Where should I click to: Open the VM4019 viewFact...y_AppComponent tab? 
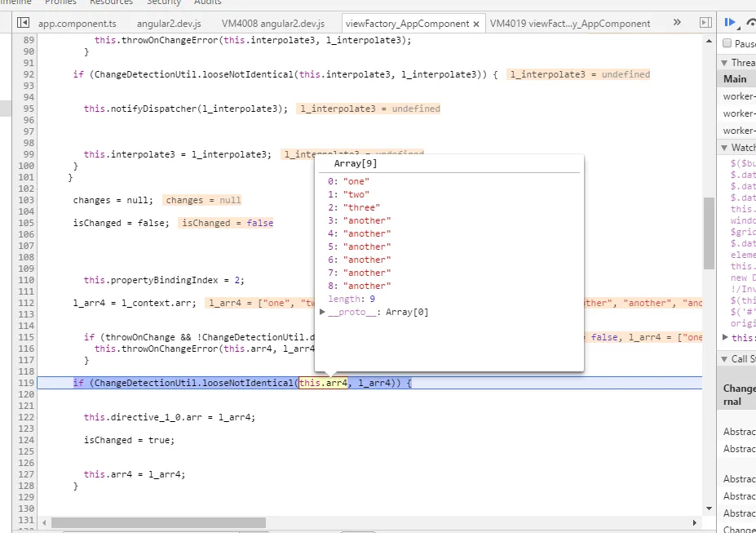click(570, 24)
